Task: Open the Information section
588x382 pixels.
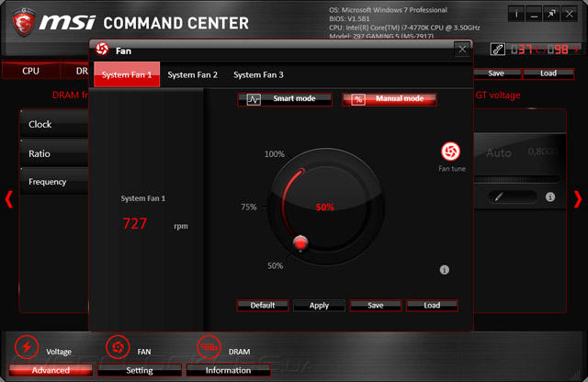Action: pyautogui.click(x=228, y=370)
